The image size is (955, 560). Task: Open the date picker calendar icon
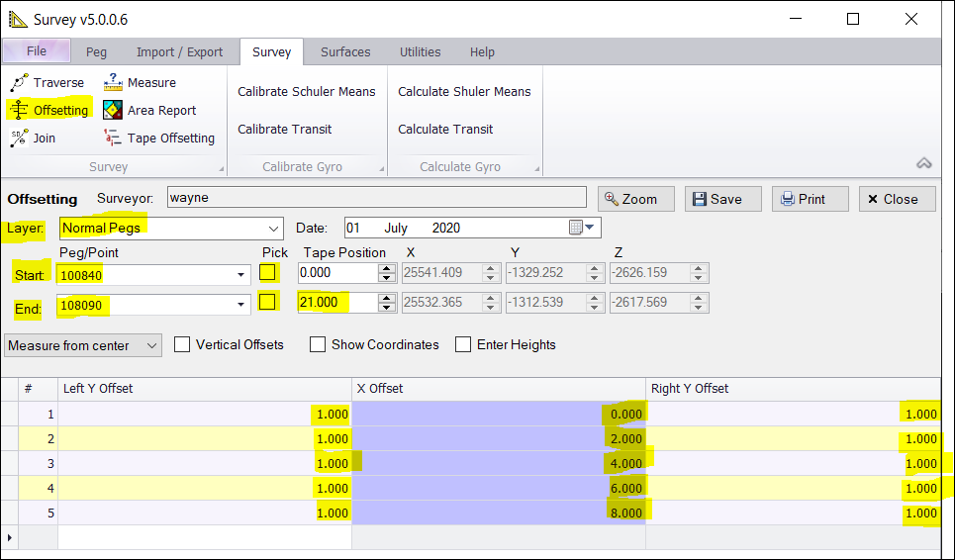(576, 228)
